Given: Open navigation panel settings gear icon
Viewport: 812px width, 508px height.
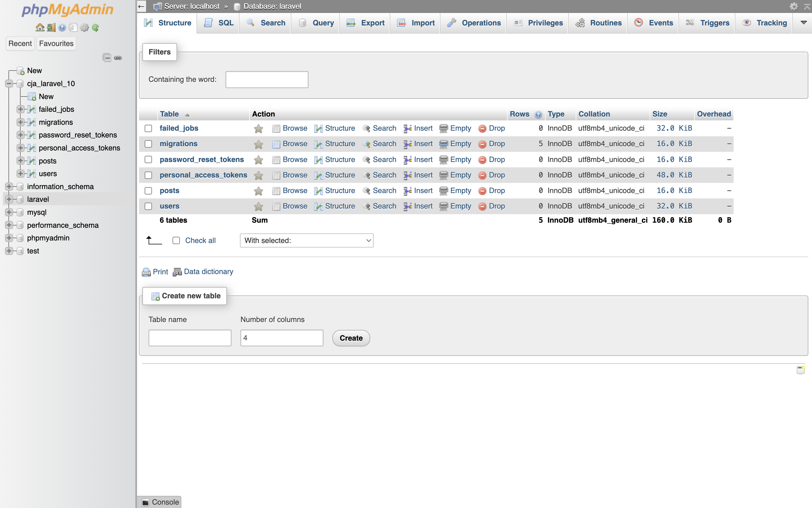Looking at the screenshot, I should pyautogui.click(x=84, y=28).
